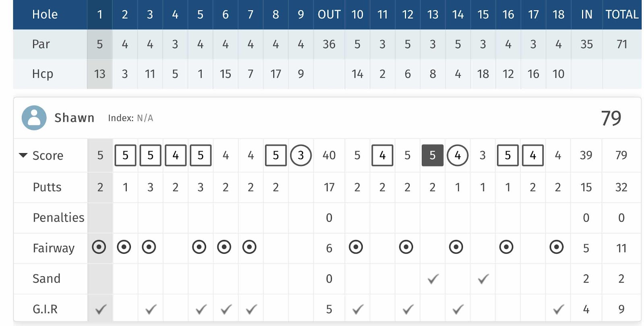The height and width of the screenshot is (326, 644).
Task: Click the circled score 4 on hole 14
Action: pos(458,155)
